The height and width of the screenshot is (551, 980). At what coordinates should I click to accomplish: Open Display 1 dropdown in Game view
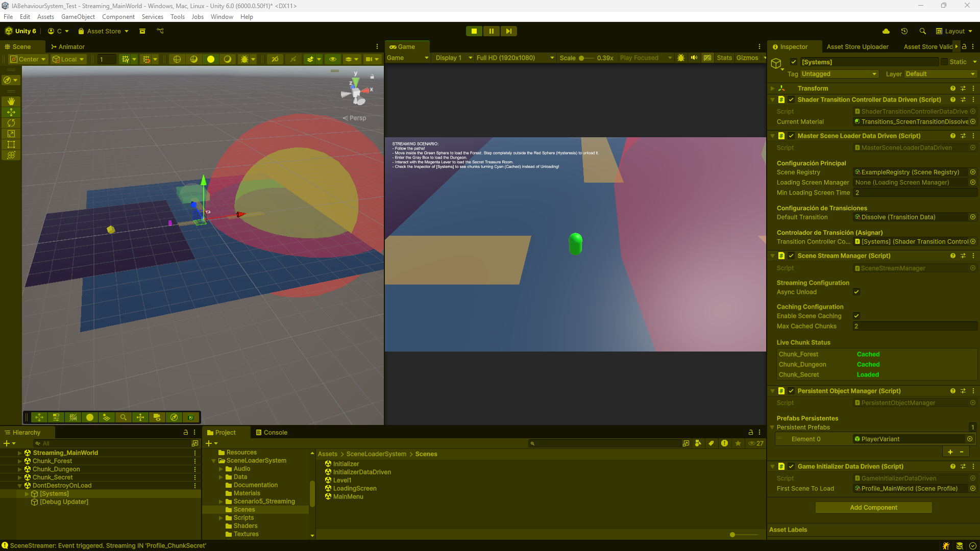(x=454, y=58)
